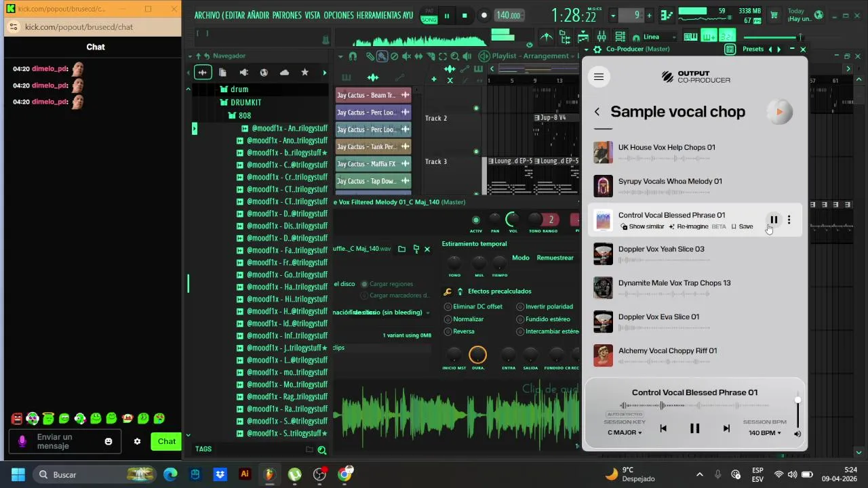Viewport: 868px width, 488px height.
Task: Open the C MAJOR session key dropdown
Action: click(625, 432)
